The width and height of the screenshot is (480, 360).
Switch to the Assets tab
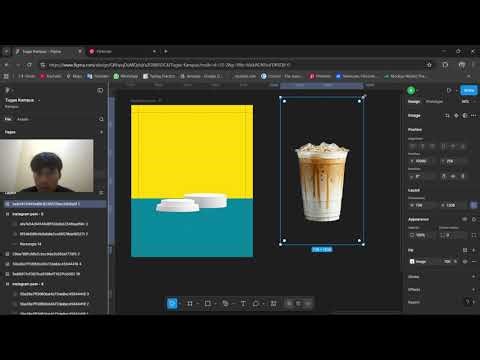(x=23, y=119)
